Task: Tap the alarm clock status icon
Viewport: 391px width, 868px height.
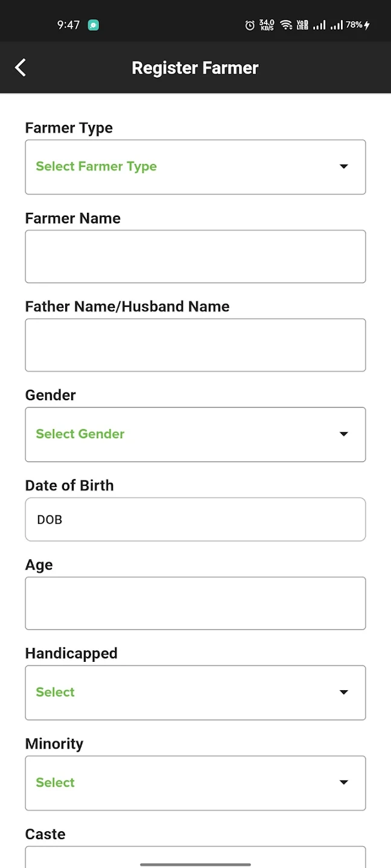Action: coord(250,25)
